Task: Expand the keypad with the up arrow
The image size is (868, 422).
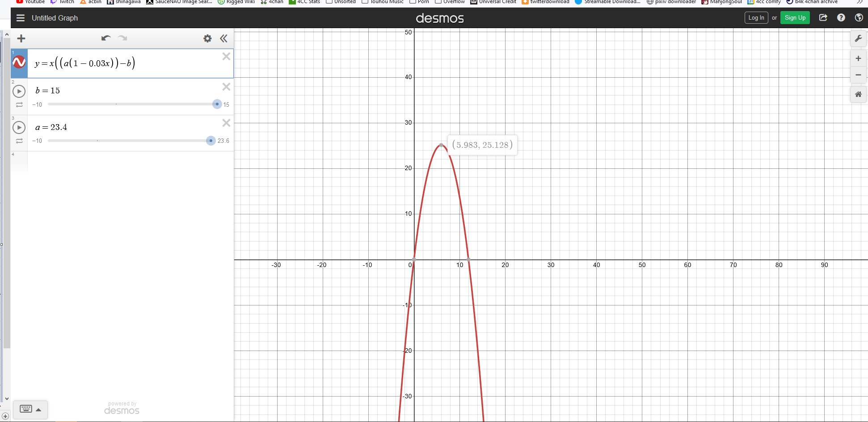Action: coord(38,409)
